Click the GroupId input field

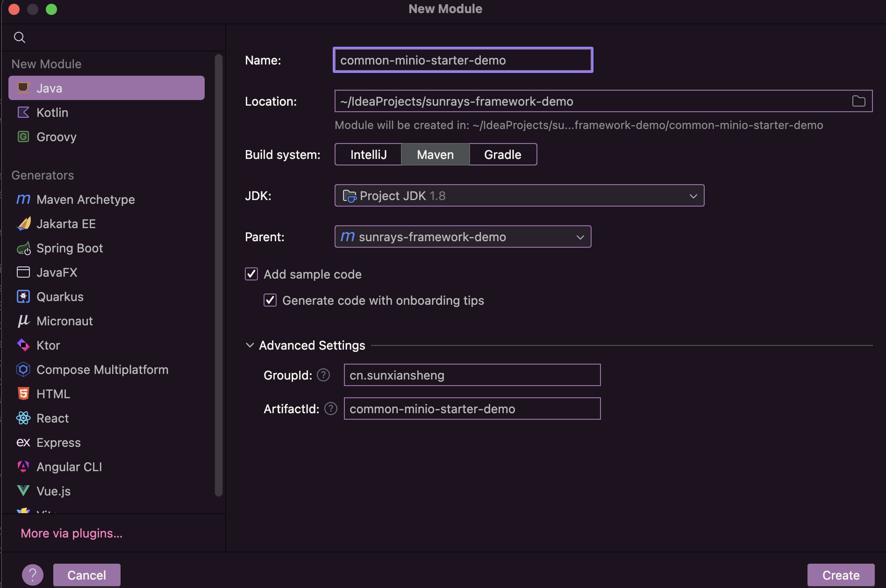472,375
